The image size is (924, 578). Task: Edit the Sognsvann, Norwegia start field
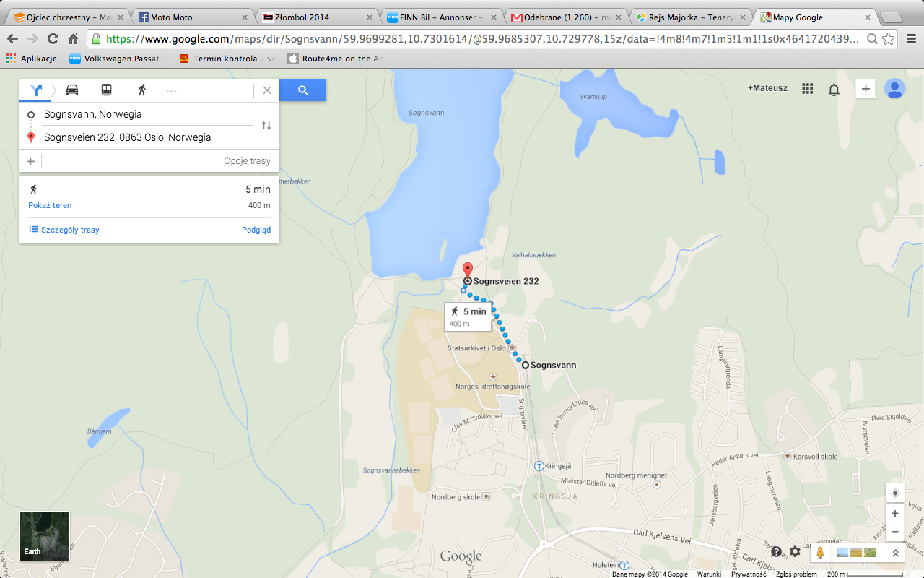coord(147,114)
